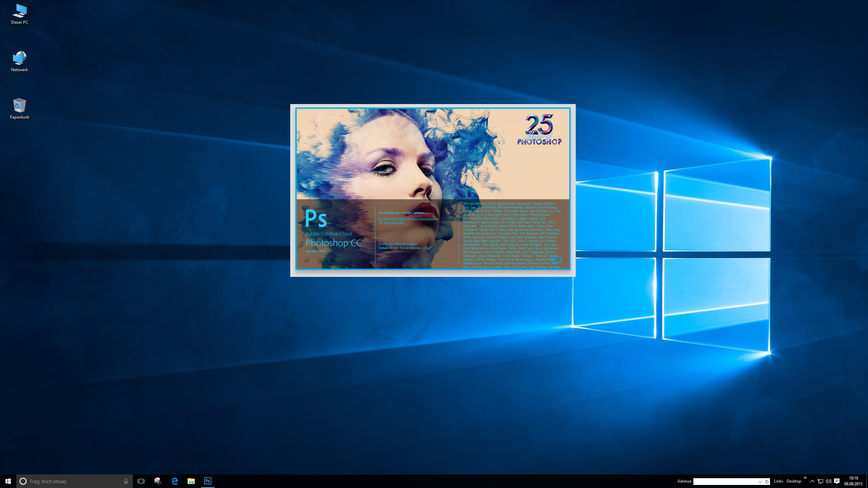Open the volume tray icon
Viewport: 868px width, 488px height.
(829, 481)
